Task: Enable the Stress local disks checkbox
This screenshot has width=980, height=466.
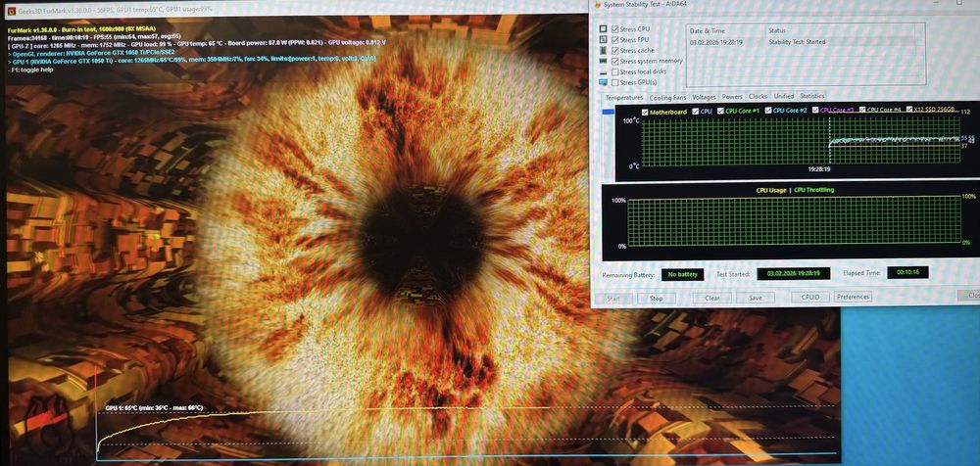Action: pyautogui.click(x=615, y=71)
